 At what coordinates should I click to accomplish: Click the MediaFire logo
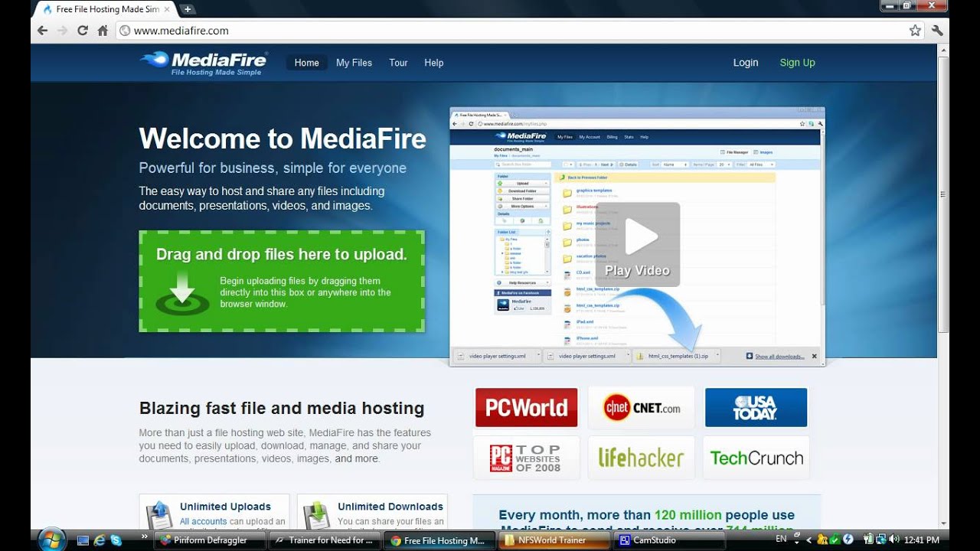[203, 63]
